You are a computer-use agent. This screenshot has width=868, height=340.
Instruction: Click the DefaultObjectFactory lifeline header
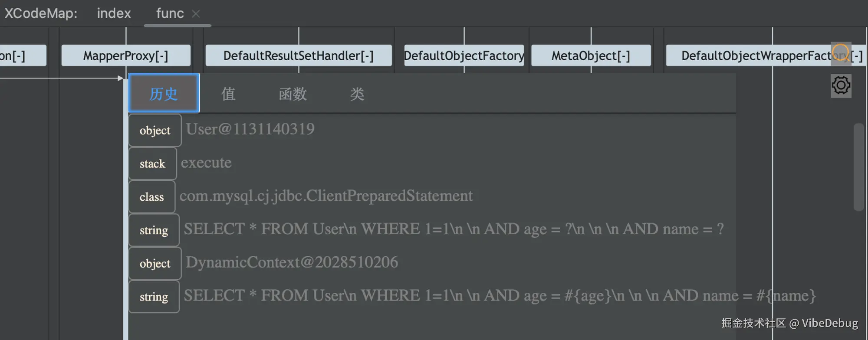coord(464,56)
